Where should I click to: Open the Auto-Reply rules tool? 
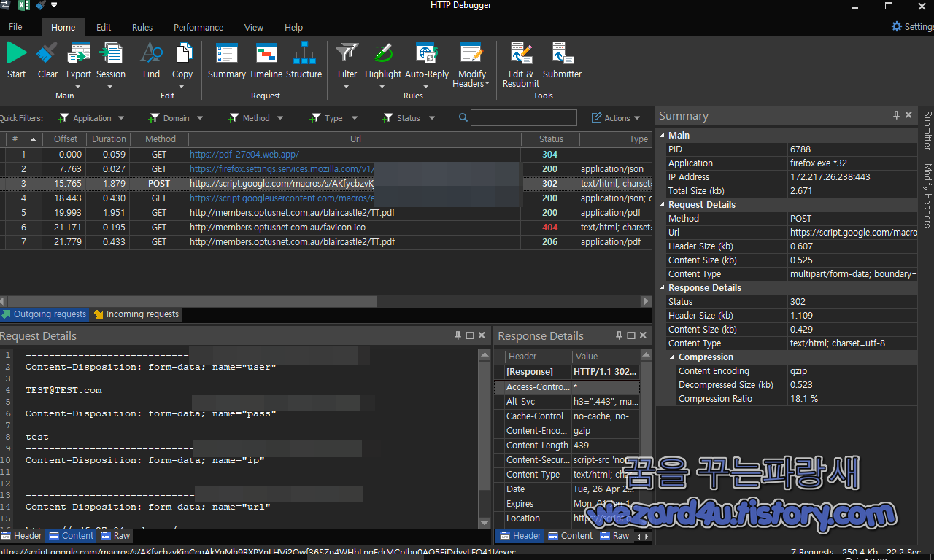coord(426,62)
